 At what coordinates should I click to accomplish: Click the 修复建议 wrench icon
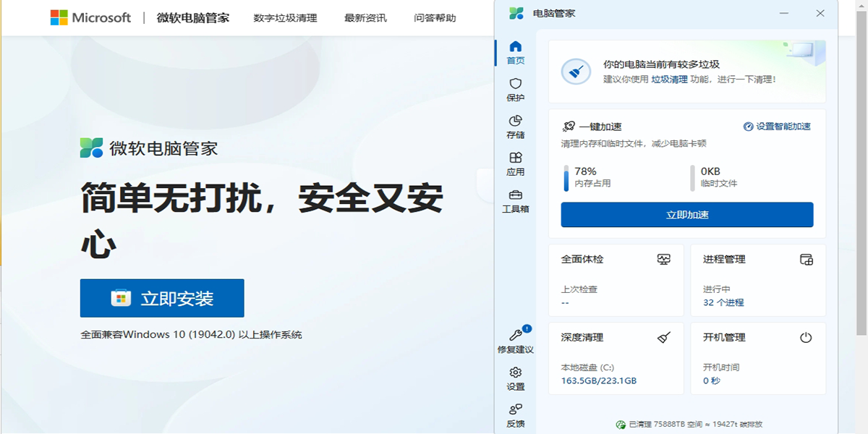coord(516,335)
